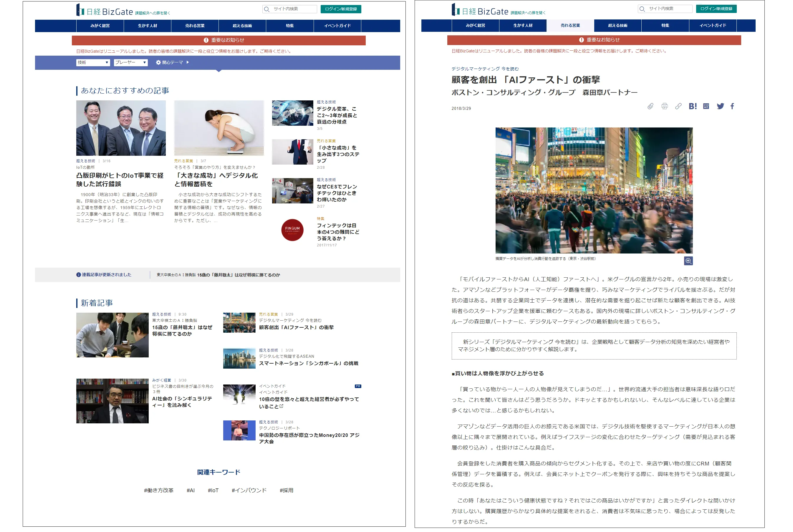Click the printer icon on article
The image size is (793, 532).
tap(664, 106)
